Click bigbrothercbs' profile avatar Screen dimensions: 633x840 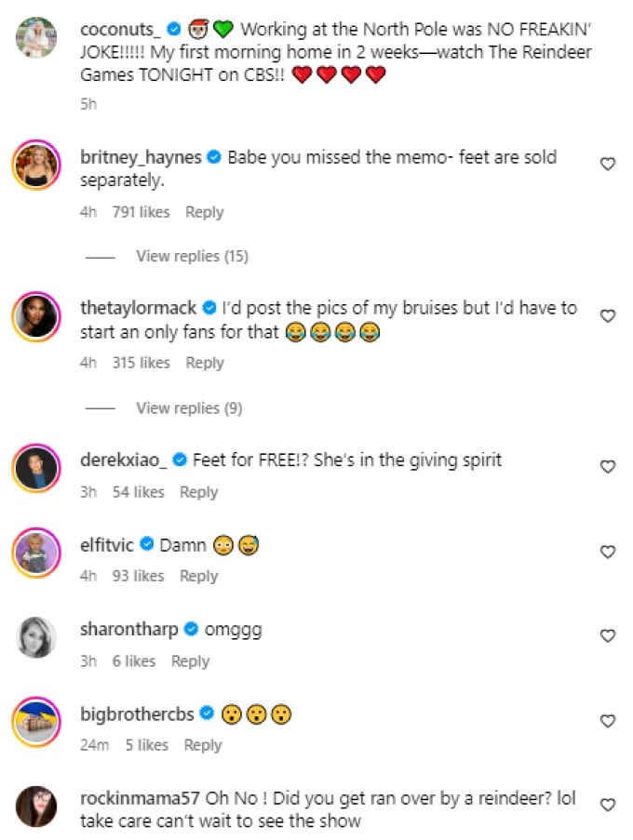click(x=37, y=723)
